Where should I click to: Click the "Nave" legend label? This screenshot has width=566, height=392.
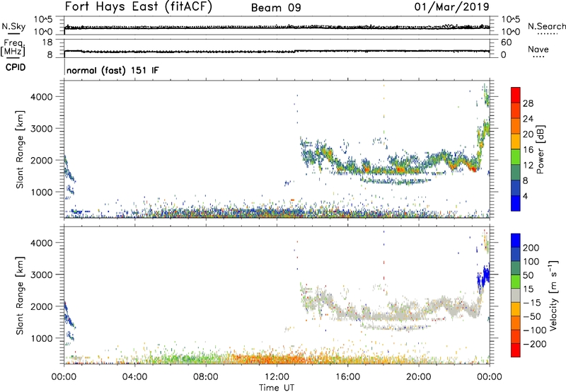[538, 49]
